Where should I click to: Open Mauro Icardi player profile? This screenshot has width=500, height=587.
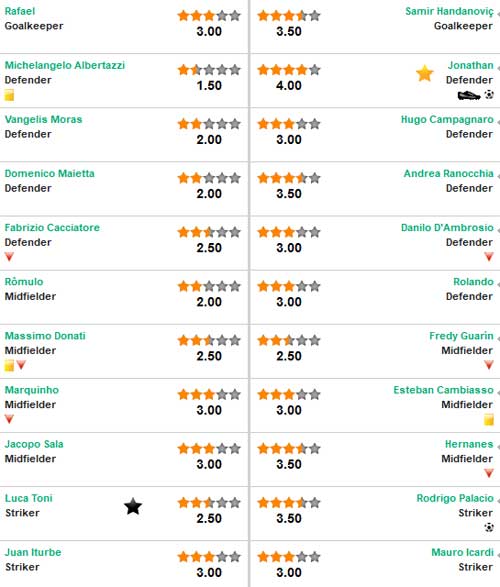point(462,552)
